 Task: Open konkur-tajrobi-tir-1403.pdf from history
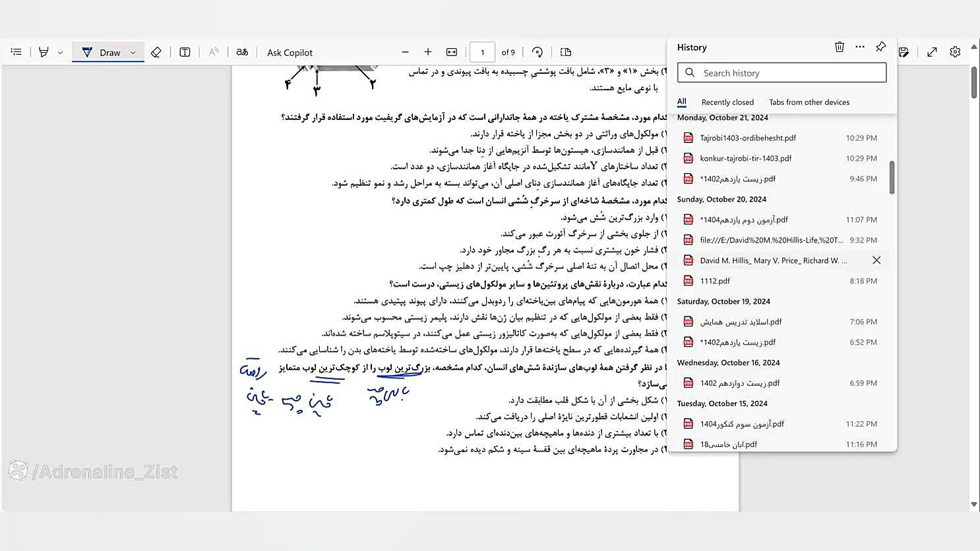click(781, 158)
